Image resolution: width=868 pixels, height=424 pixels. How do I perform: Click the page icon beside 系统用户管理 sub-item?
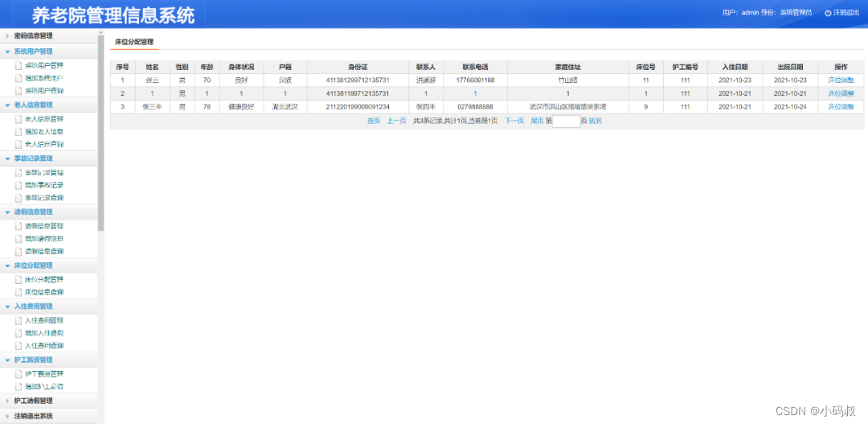[18, 65]
